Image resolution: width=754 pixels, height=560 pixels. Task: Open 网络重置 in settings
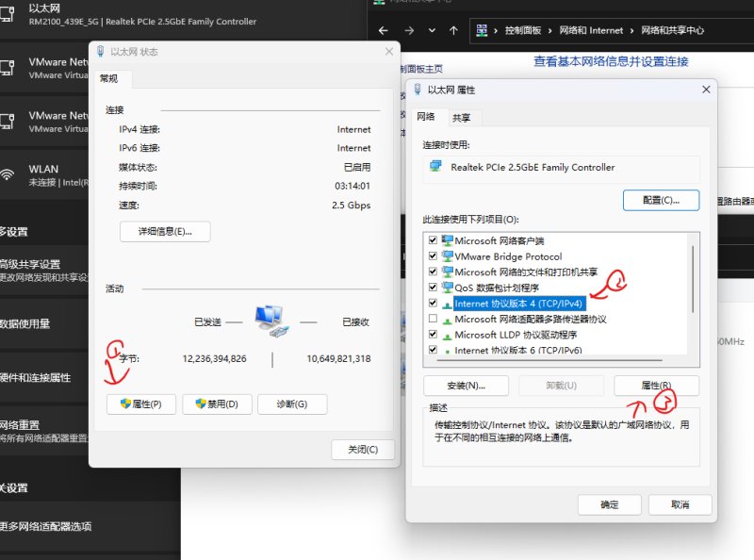tap(44, 431)
